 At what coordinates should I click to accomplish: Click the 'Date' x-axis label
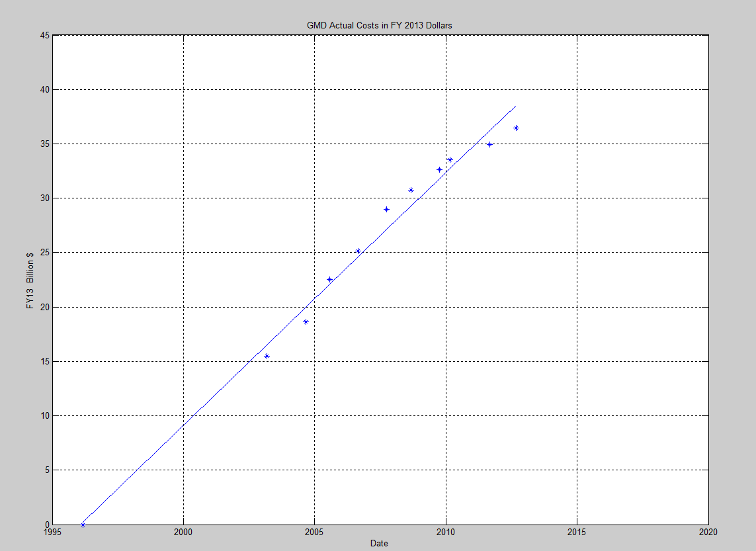pyautogui.click(x=379, y=544)
